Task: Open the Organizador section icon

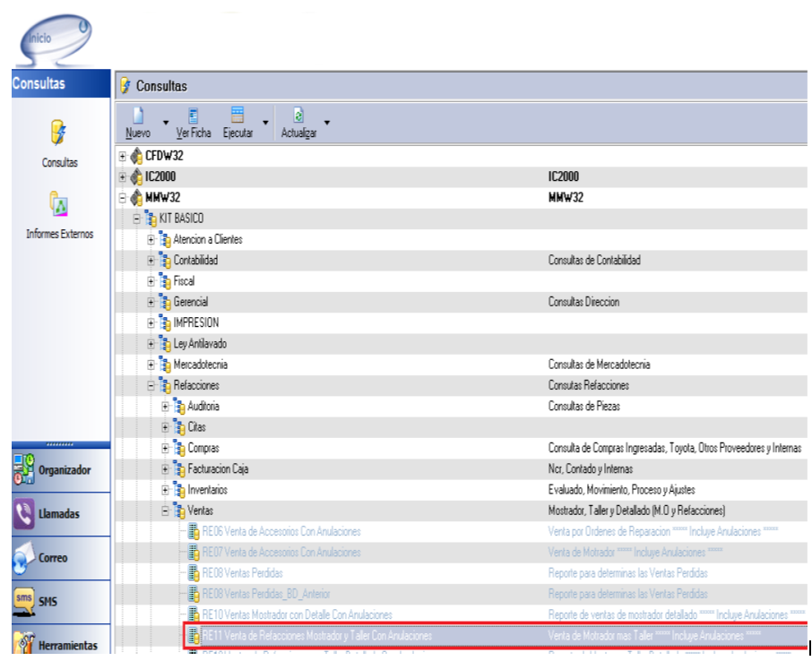Action: coord(24,469)
